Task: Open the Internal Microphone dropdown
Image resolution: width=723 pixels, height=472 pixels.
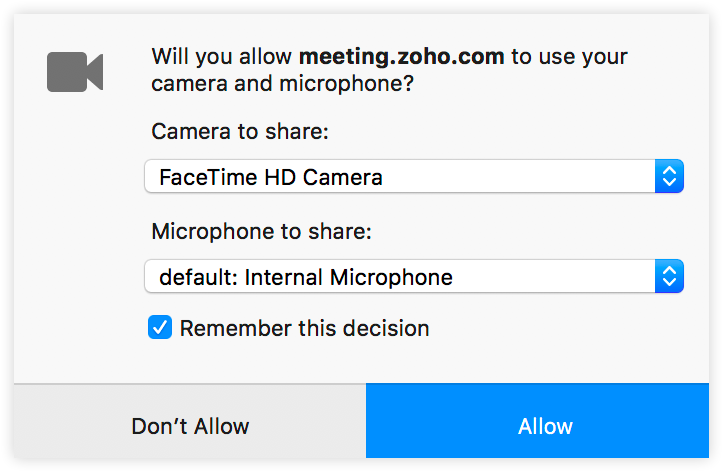Action: (x=400, y=277)
